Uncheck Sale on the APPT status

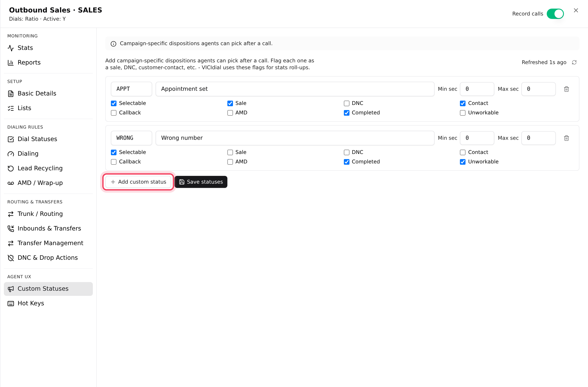pyautogui.click(x=230, y=103)
